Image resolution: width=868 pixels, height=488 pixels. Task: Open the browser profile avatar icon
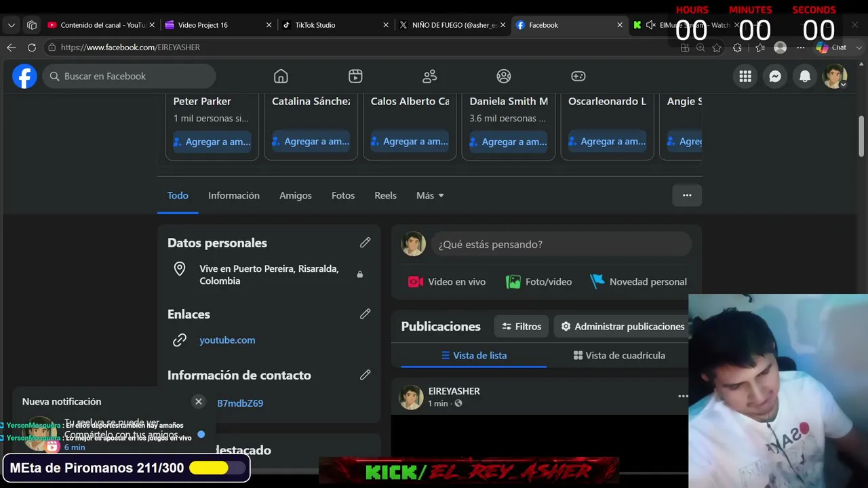[781, 47]
